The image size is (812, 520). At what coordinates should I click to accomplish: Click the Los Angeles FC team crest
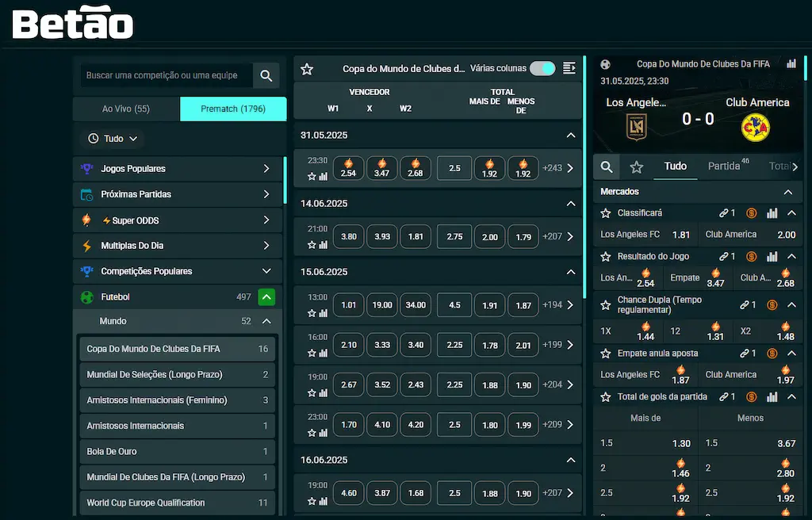(637, 127)
